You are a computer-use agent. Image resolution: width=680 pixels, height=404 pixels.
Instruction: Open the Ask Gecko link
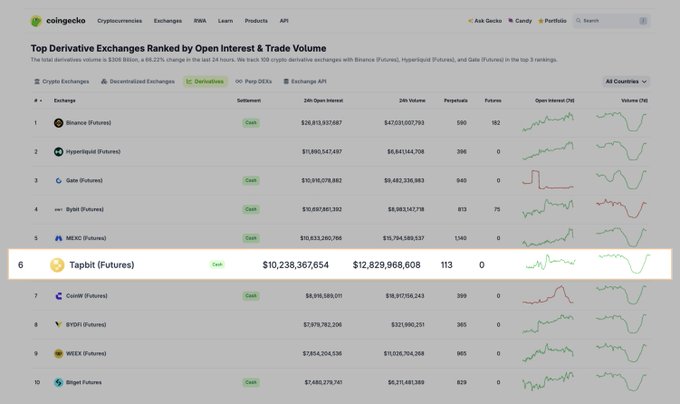[485, 21]
